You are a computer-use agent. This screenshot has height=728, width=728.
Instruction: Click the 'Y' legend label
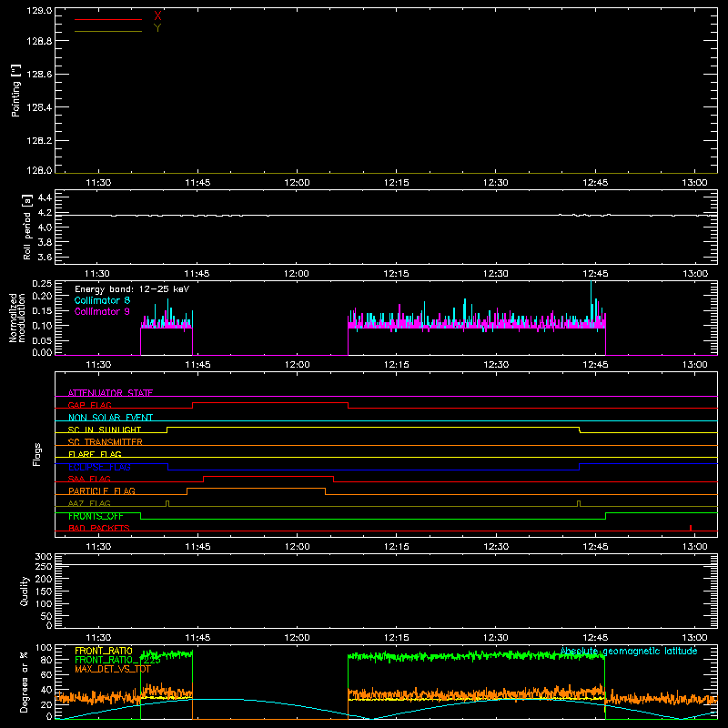157,28
